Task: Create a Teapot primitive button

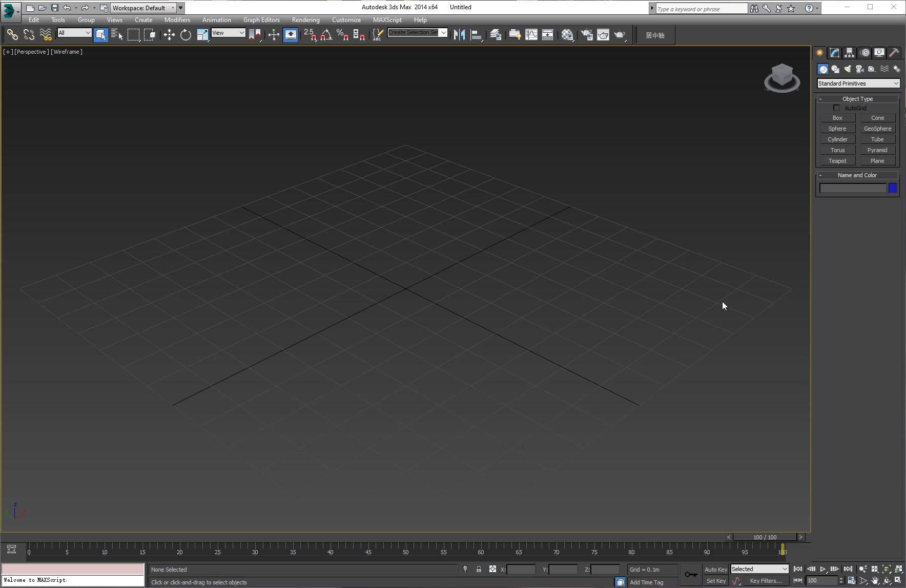Action: (837, 161)
